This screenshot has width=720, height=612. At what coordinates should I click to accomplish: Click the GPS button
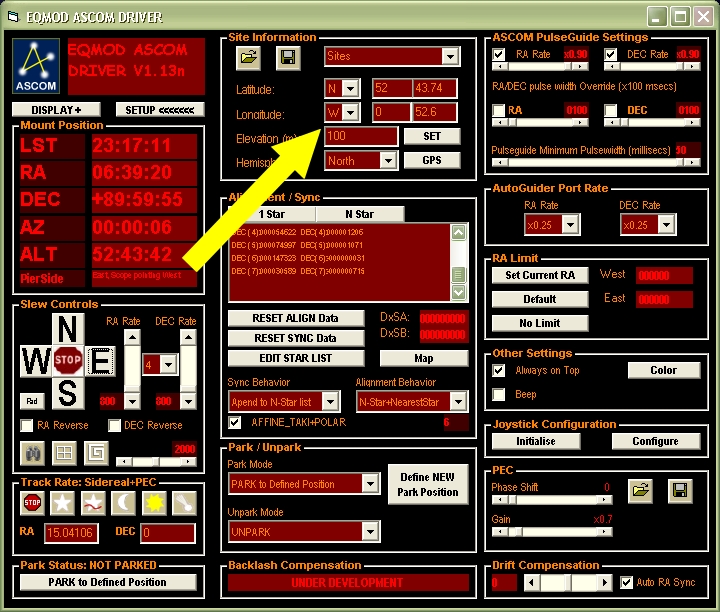[432, 160]
